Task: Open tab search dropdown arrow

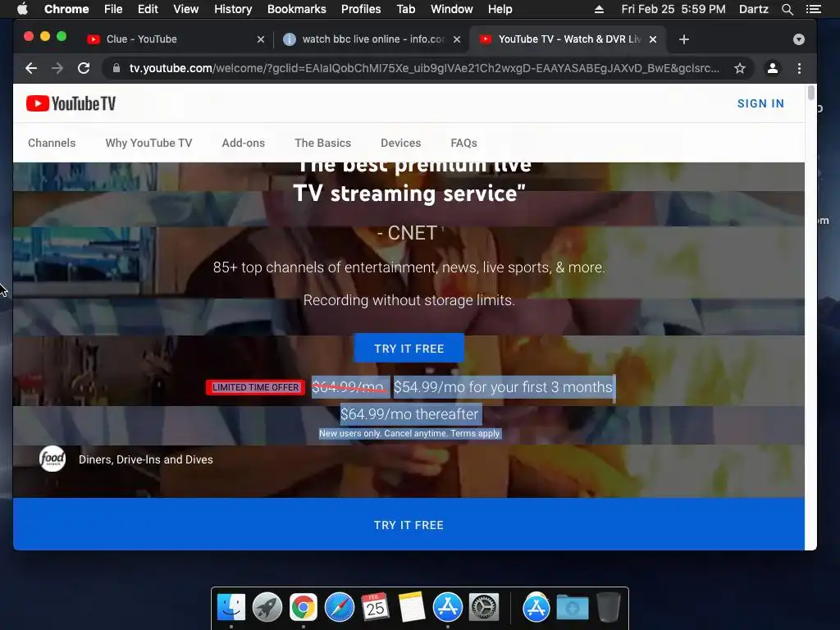Action: coord(799,39)
